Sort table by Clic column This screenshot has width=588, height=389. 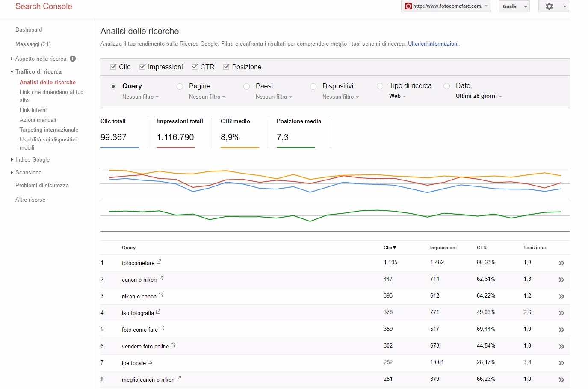click(x=390, y=248)
